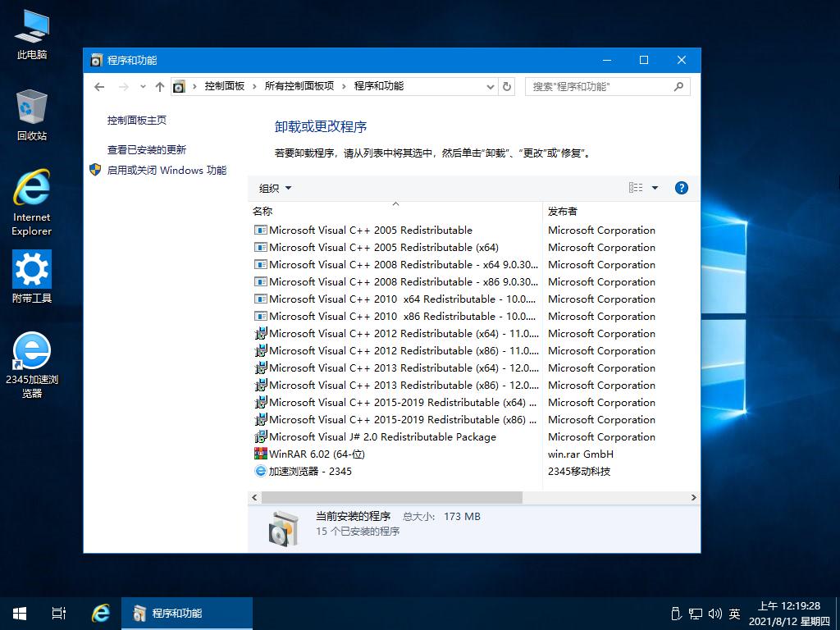
Task: Refresh the programs list
Action: (507, 87)
